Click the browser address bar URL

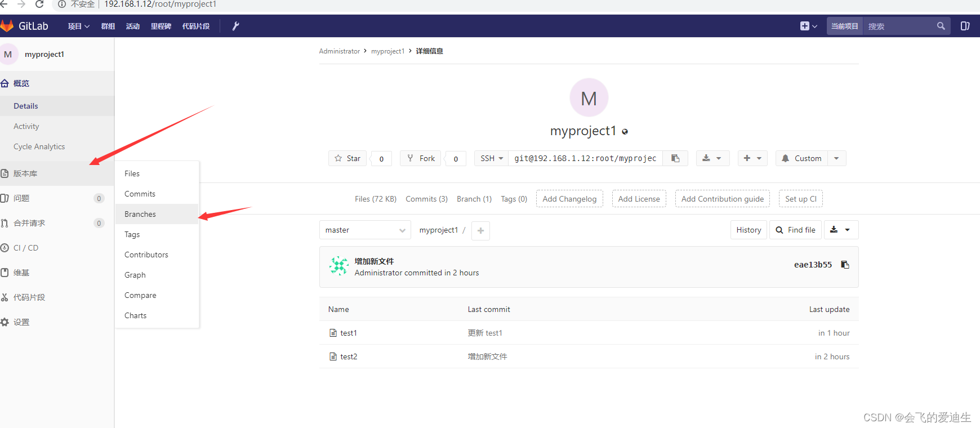(x=161, y=4)
